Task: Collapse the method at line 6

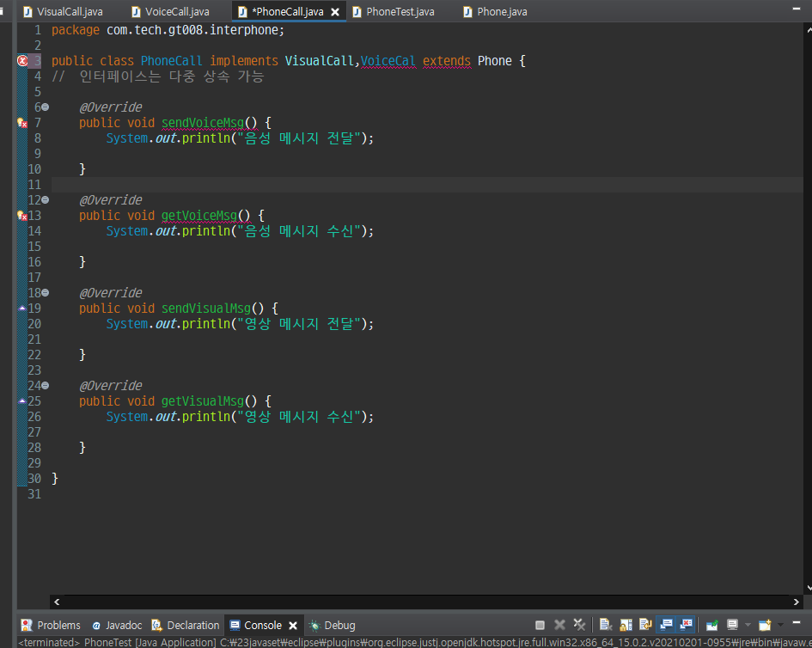Action: [46, 107]
